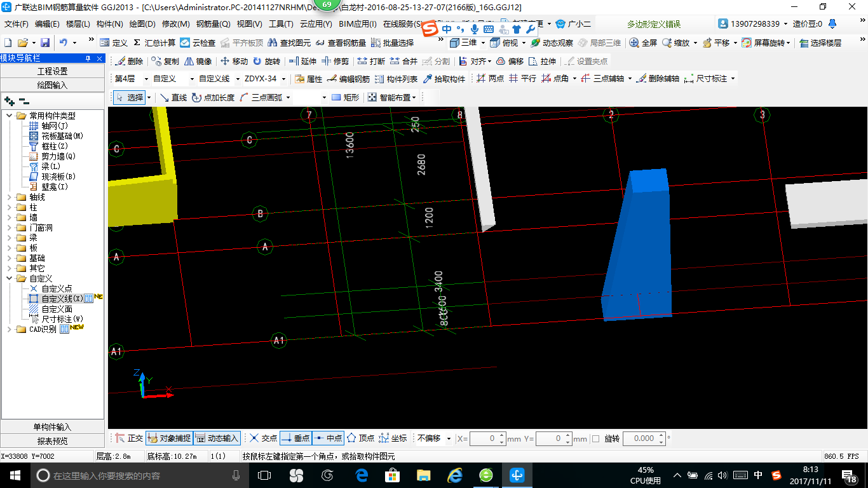Viewport: 868px width, 488px height.
Task: Open the 属性 properties panel
Action: click(309, 79)
